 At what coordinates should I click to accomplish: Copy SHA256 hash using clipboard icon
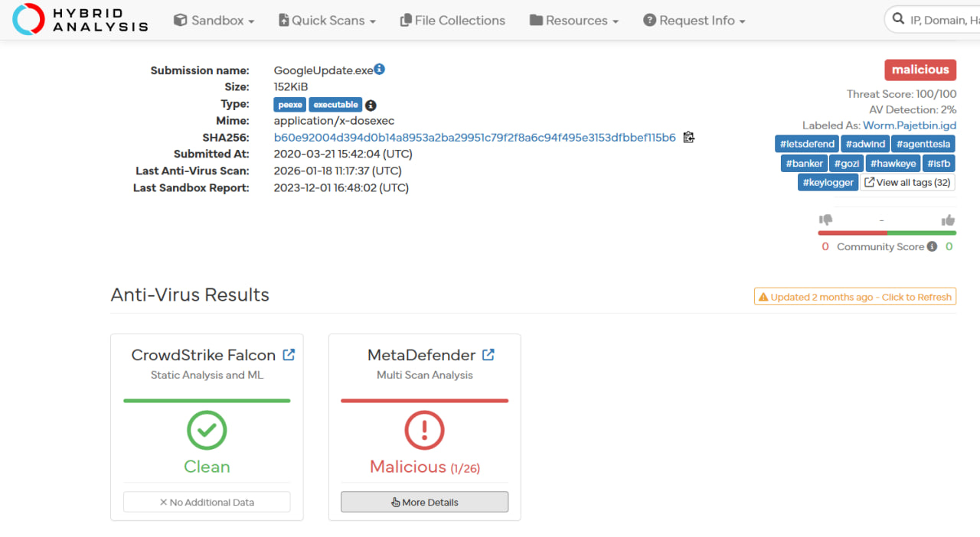pos(688,138)
